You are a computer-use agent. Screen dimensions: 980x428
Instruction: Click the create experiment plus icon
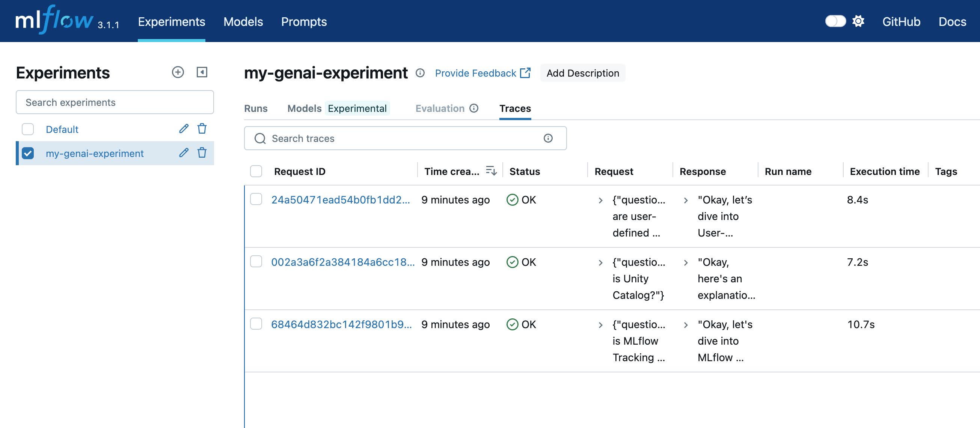[x=178, y=72]
